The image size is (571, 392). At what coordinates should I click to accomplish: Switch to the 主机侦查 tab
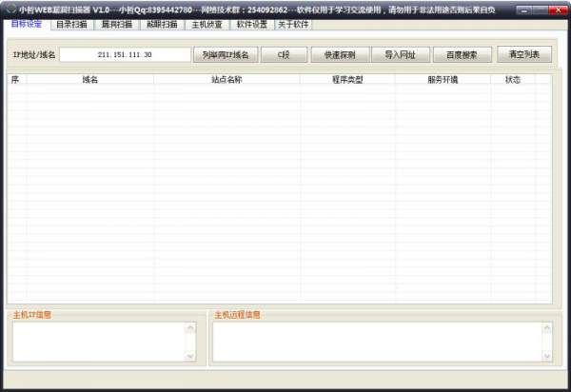(207, 25)
